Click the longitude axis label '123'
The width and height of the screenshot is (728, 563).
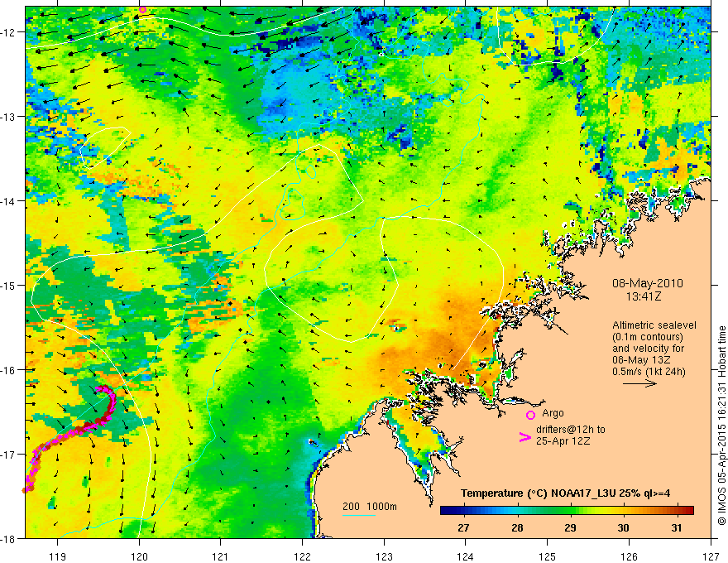384,556
